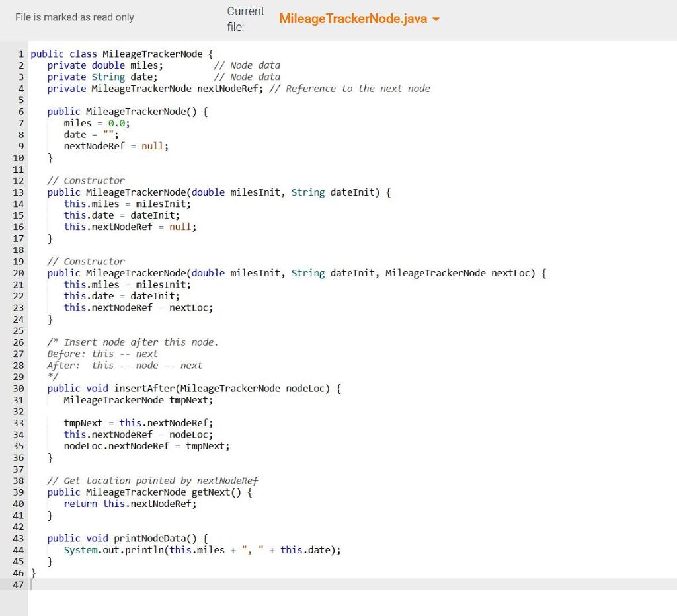The height and width of the screenshot is (616, 677).
Task: Click the class name MileageTrackerNode
Action: (151, 54)
